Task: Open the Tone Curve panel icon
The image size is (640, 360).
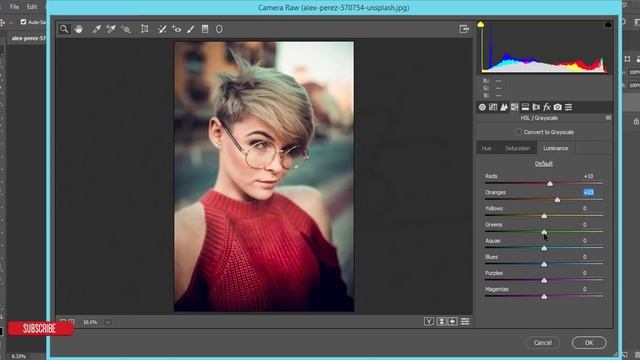Action: 493,107
